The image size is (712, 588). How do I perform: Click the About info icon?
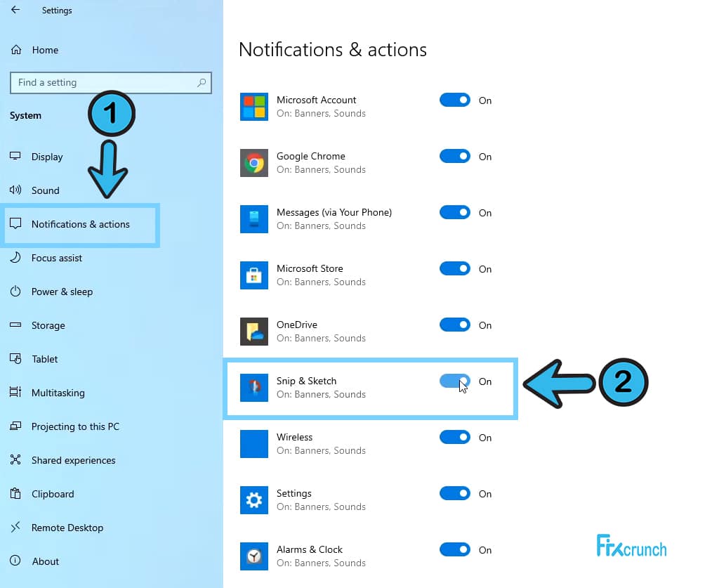pos(15,561)
